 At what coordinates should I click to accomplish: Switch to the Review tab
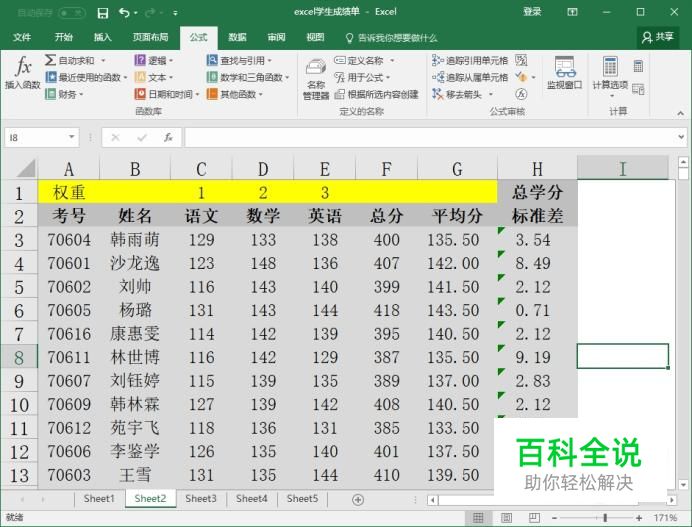tap(276, 38)
